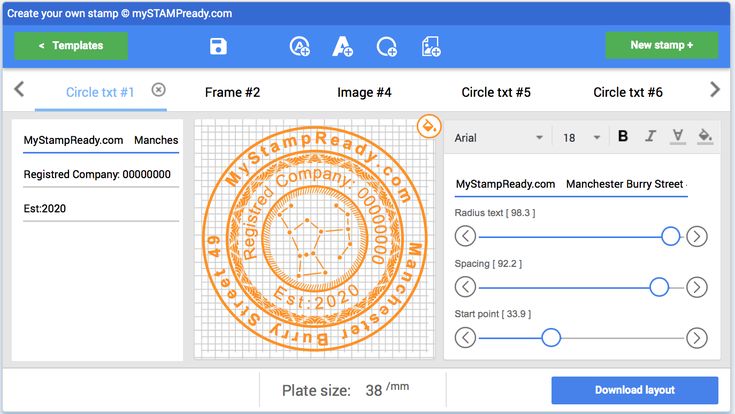Click the Start point [ 33.9 ] label

493,314
